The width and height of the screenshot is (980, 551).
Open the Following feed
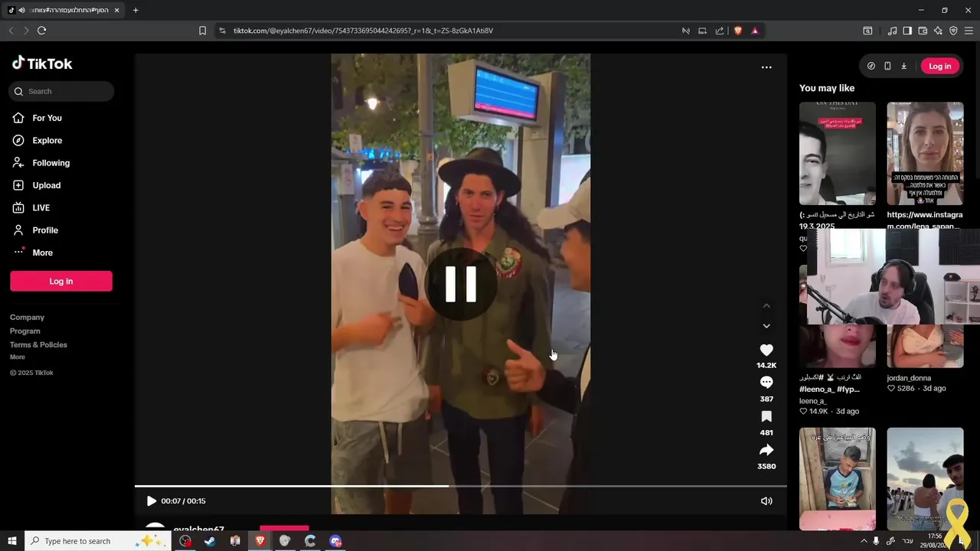(51, 163)
